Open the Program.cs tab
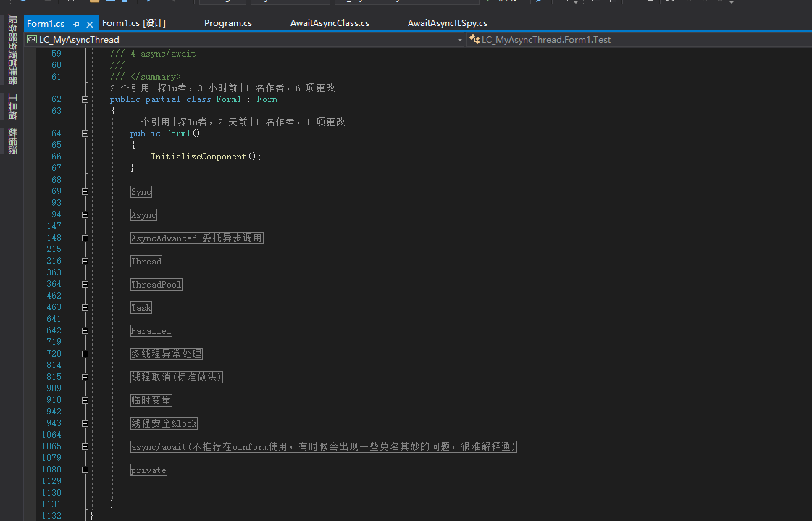Viewport: 812px width, 521px height. (x=228, y=23)
